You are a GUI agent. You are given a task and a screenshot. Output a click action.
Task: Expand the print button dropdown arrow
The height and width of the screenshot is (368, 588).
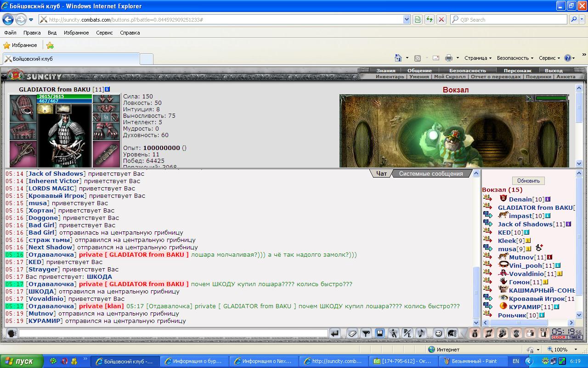[x=457, y=58]
